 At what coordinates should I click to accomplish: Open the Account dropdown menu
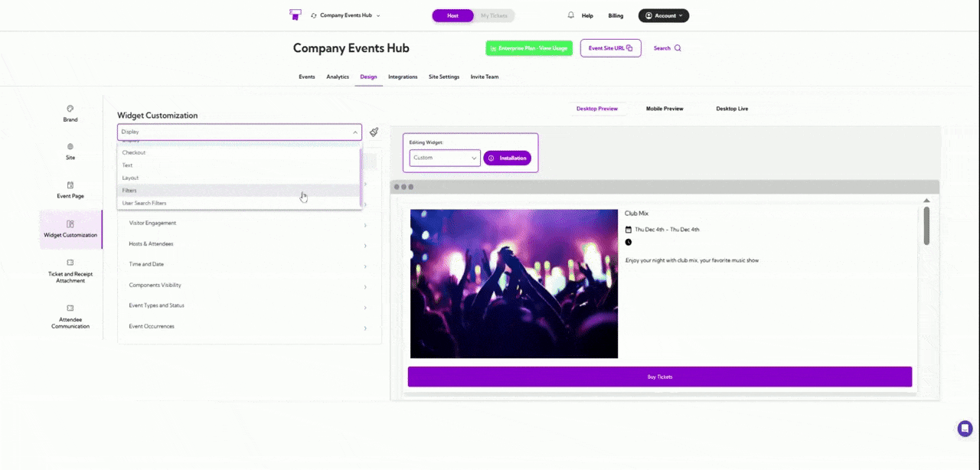pyautogui.click(x=664, y=15)
